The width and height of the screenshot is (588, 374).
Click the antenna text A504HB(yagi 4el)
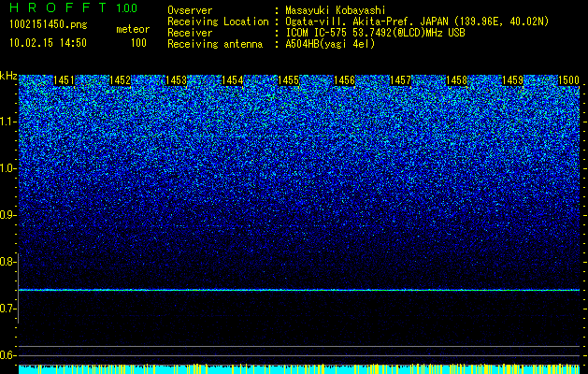[x=330, y=44]
